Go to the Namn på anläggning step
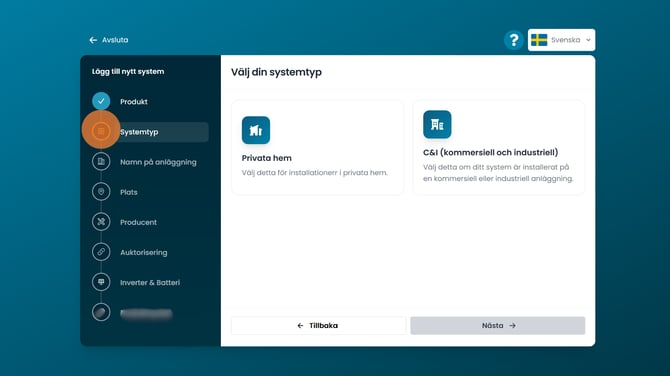670x376 pixels. coord(158,162)
